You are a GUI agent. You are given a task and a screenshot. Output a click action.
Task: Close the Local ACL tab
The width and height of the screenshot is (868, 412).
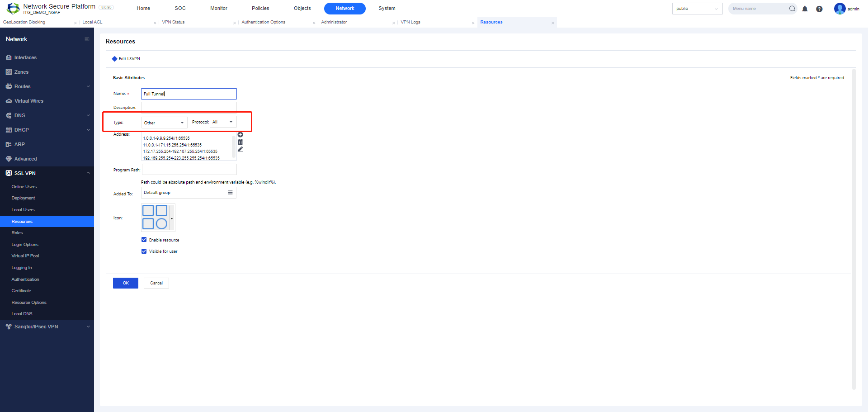(155, 23)
